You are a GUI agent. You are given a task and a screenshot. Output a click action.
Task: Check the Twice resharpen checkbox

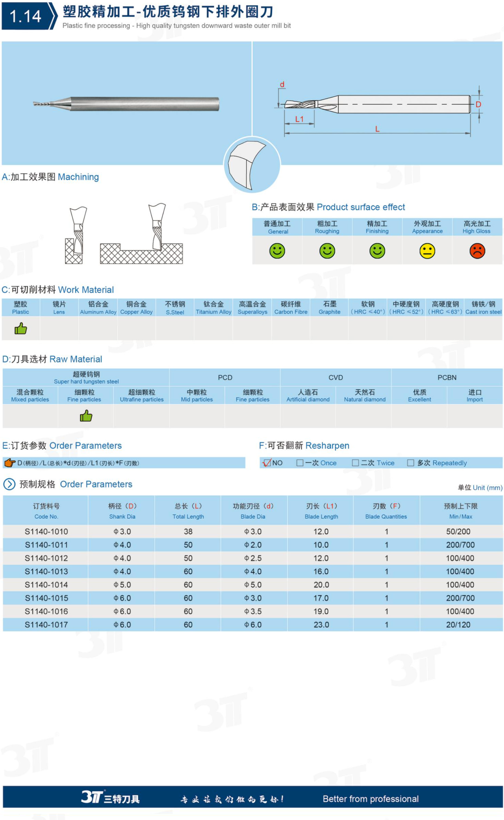[355, 463]
